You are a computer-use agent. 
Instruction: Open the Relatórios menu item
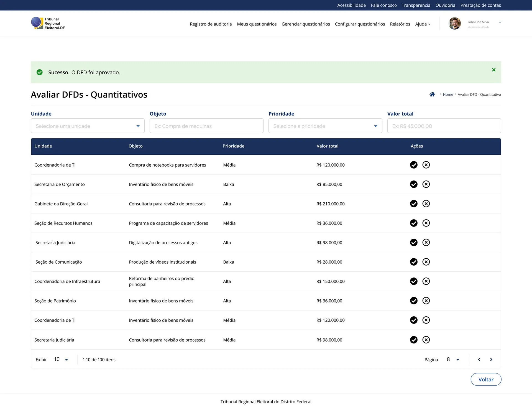click(x=400, y=24)
